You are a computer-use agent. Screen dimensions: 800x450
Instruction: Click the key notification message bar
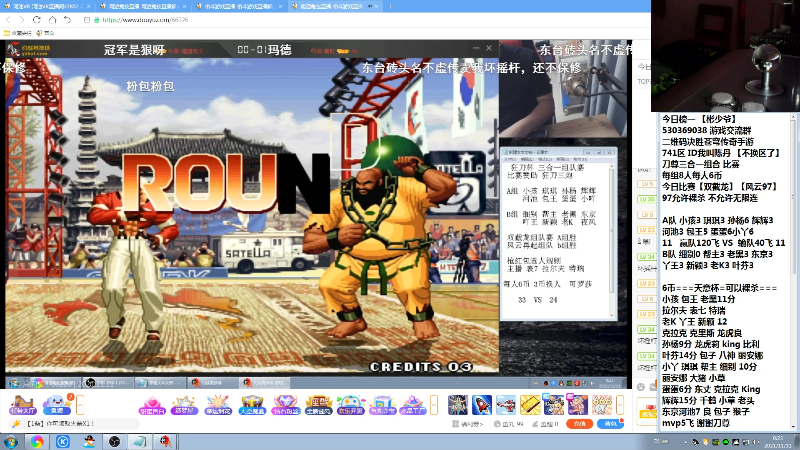point(74,423)
